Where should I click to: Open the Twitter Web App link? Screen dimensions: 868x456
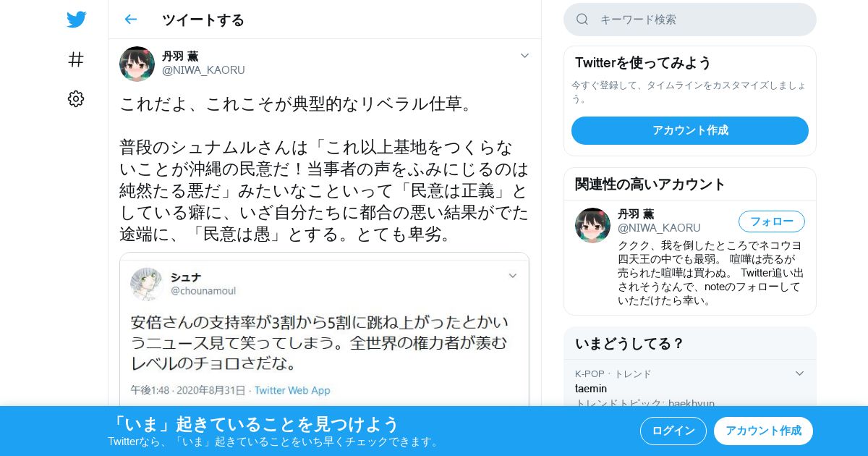coord(292,390)
